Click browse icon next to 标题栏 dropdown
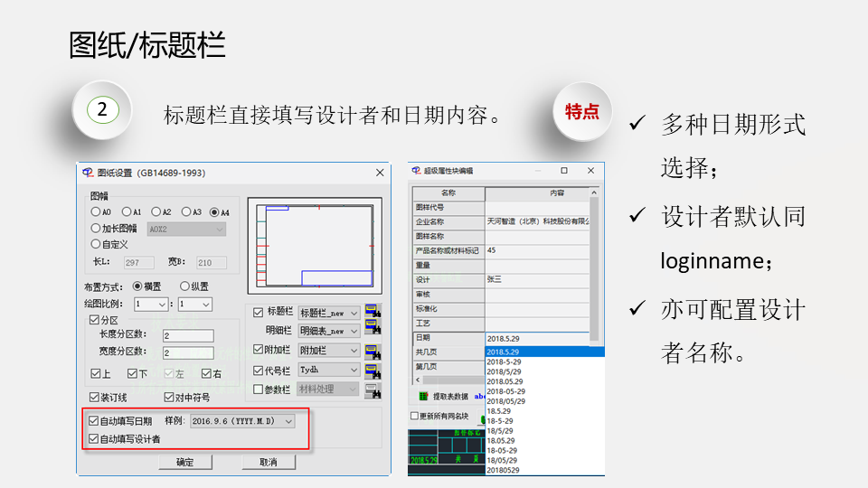 pos(373,313)
